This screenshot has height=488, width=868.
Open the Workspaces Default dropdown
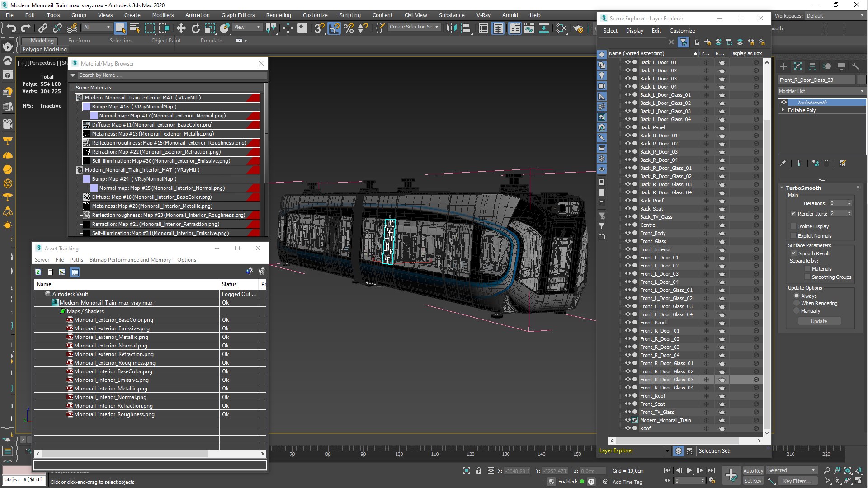pyautogui.click(x=835, y=16)
